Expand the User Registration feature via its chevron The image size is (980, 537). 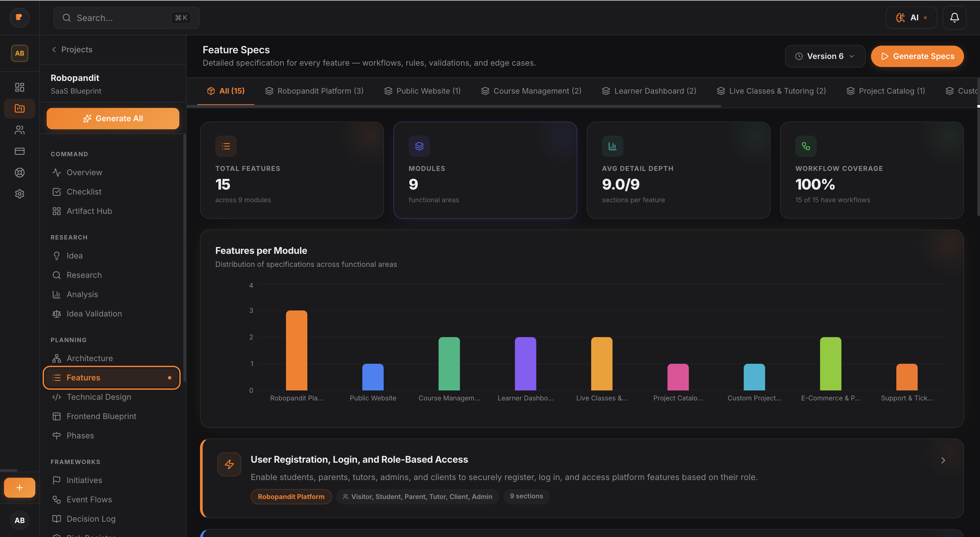[943, 460]
